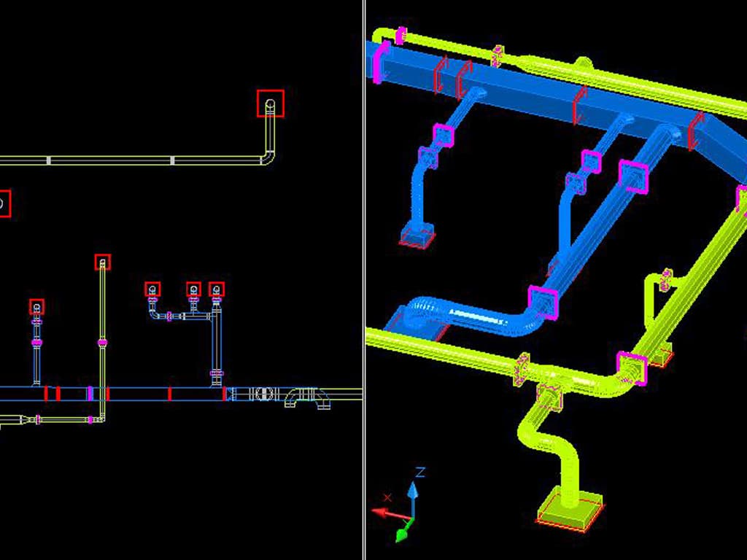Viewport: 747px width, 560px height.
Task: Select the blue diffuser box with red outline
Action: pyautogui.click(x=417, y=236)
